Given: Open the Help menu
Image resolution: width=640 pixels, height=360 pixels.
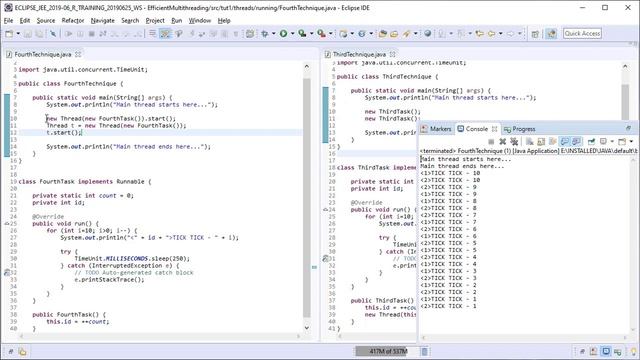Looking at the screenshot, I should (224, 20).
